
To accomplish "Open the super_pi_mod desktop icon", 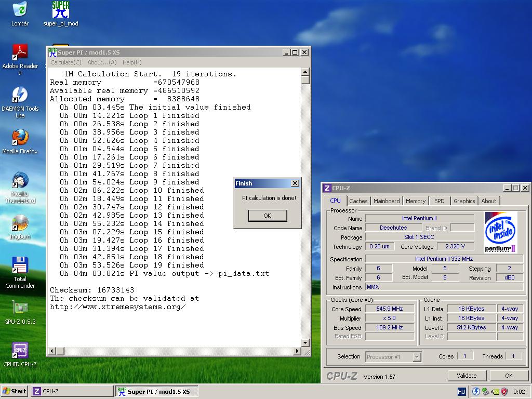I will [61, 10].
